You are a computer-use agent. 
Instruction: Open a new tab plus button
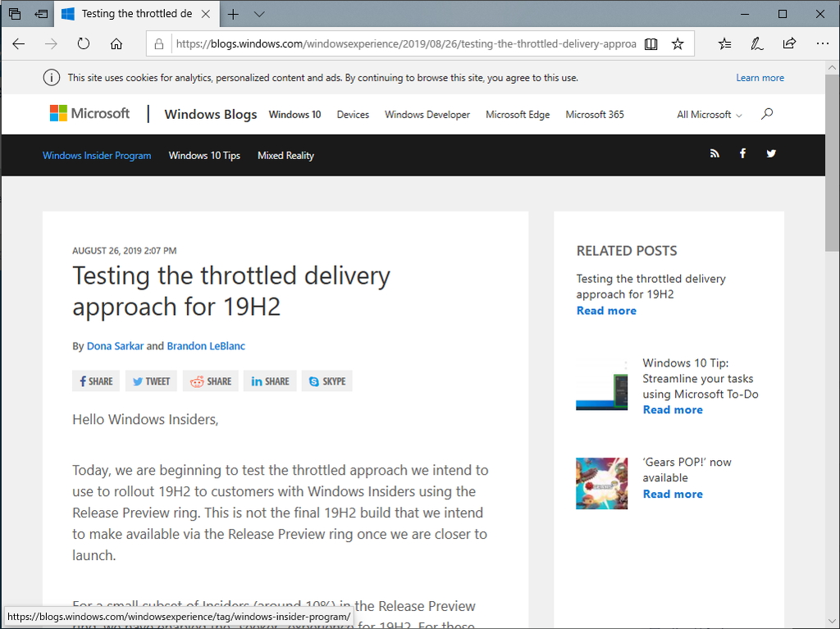(233, 14)
